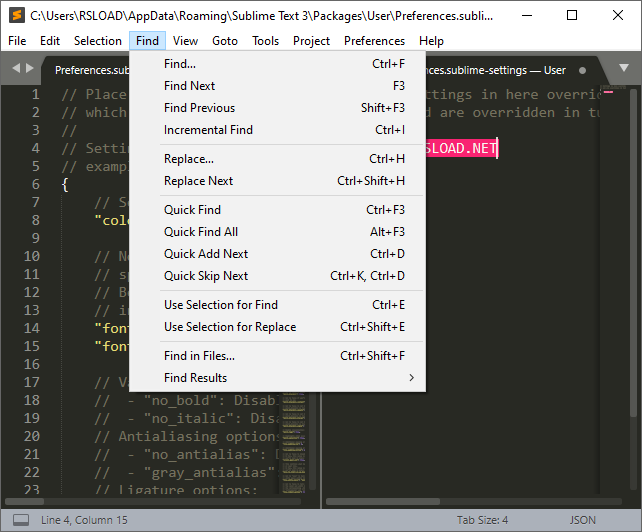The width and height of the screenshot is (642, 532).
Task: Change Tab Size: 4 in status bar
Action: pos(482,520)
